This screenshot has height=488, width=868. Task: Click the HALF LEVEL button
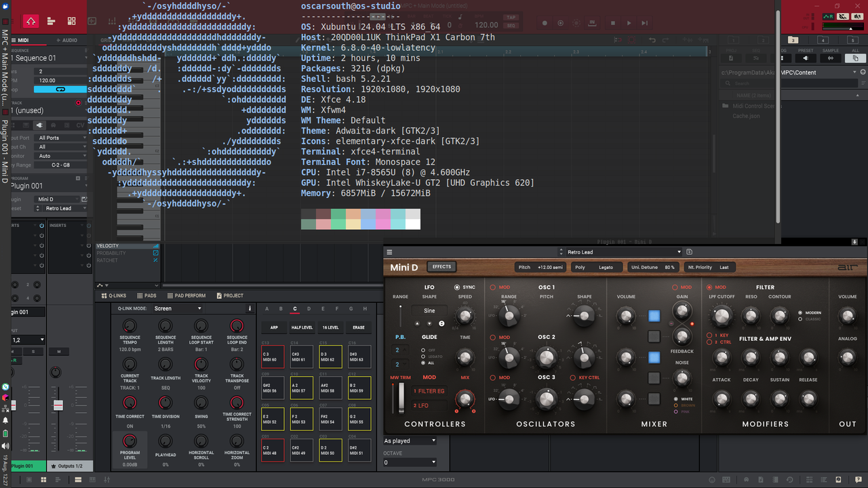click(x=302, y=327)
